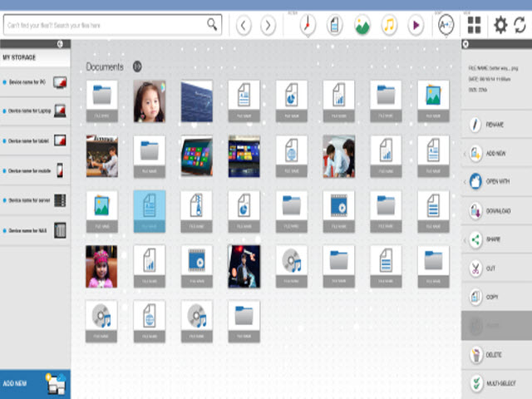Filter by video play icon

415,26
